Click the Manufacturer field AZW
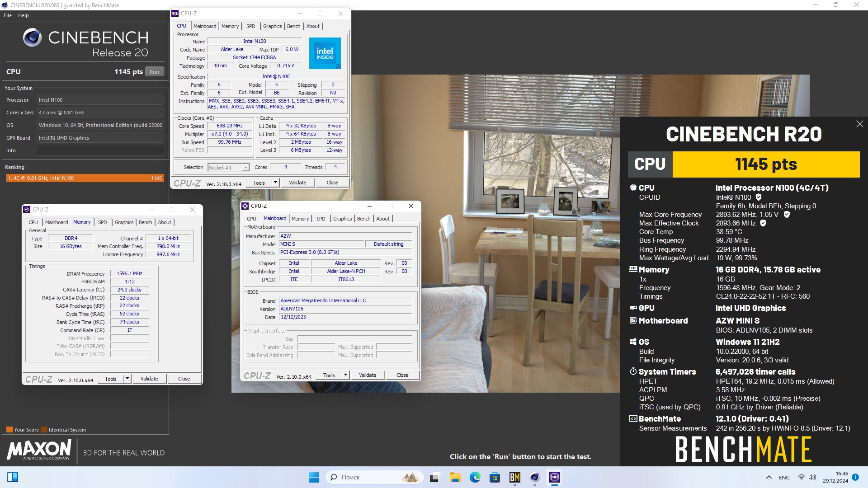 click(x=345, y=236)
